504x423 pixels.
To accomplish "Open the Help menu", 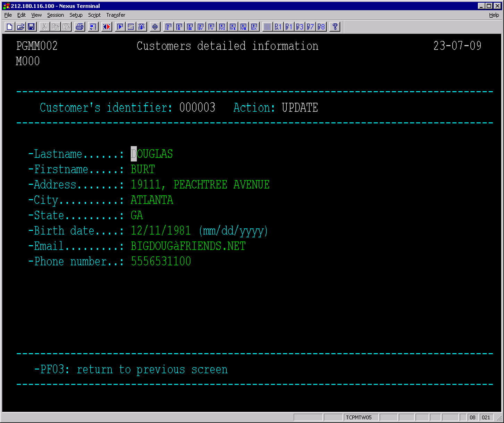I will click(494, 15).
